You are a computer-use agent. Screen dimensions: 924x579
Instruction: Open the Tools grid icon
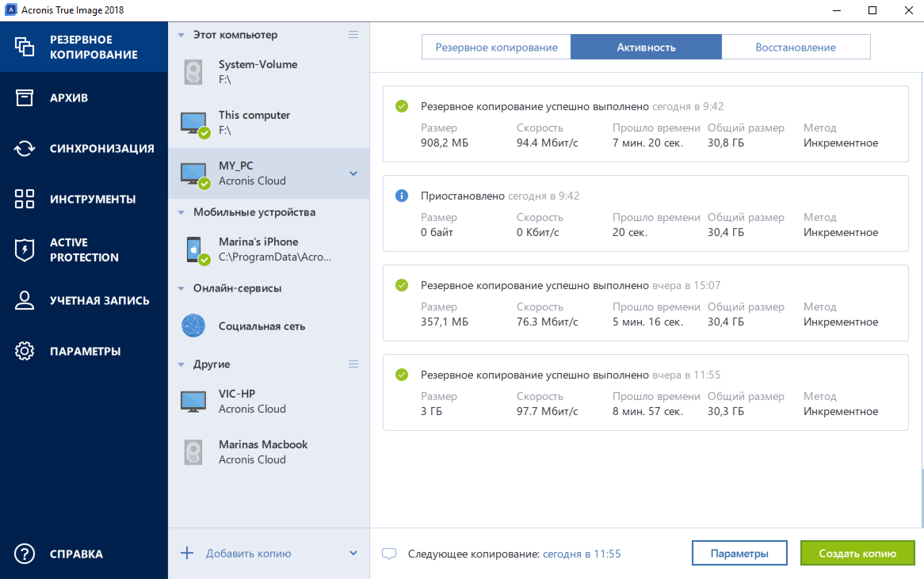click(25, 199)
